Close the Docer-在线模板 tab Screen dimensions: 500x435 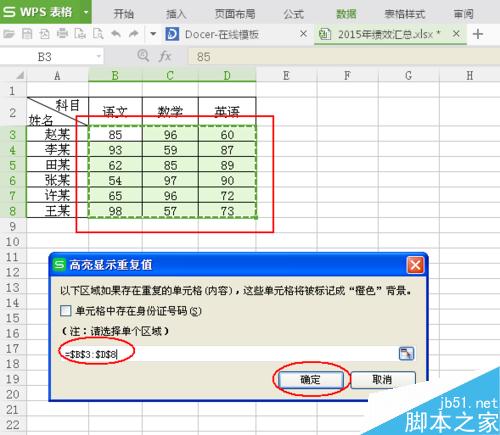click(303, 34)
